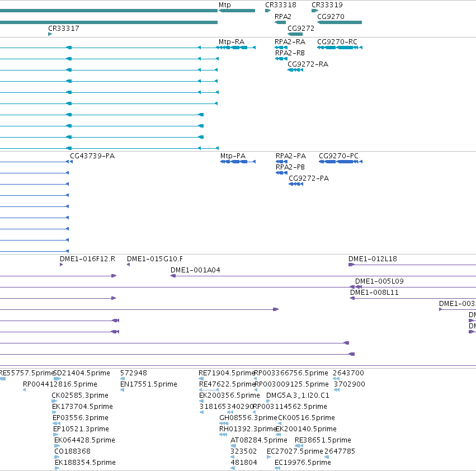476x471 pixels.
Task: Select the 2643700 feature label
Action: point(348,373)
